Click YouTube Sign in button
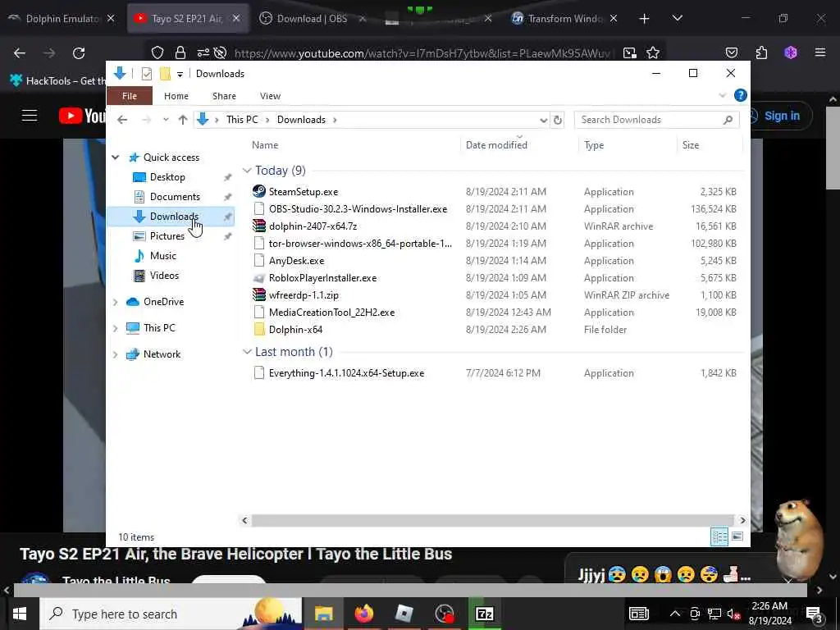This screenshot has width=840, height=630. point(781,116)
